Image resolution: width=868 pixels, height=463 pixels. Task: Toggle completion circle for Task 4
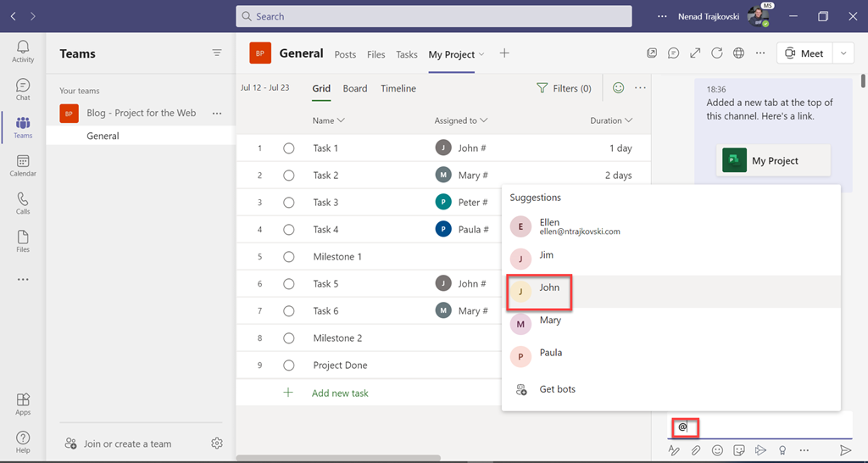(x=289, y=230)
